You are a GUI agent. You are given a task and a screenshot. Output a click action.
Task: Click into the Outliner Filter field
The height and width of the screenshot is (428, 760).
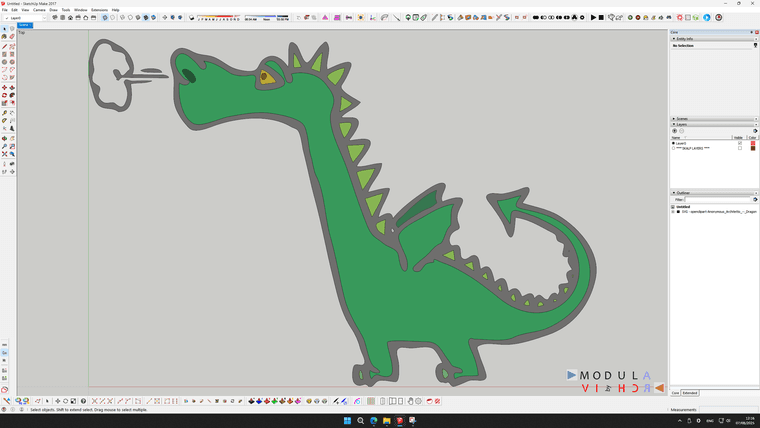[x=717, y=200]
